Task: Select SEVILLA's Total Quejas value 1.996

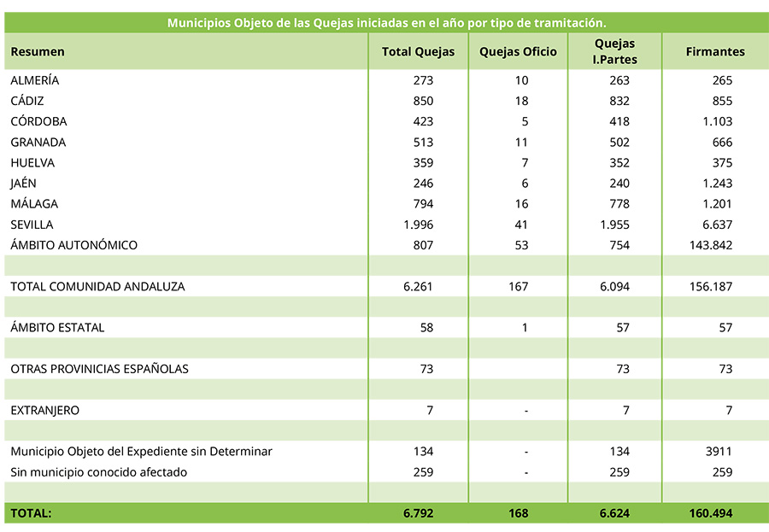Action: point(418,225)
